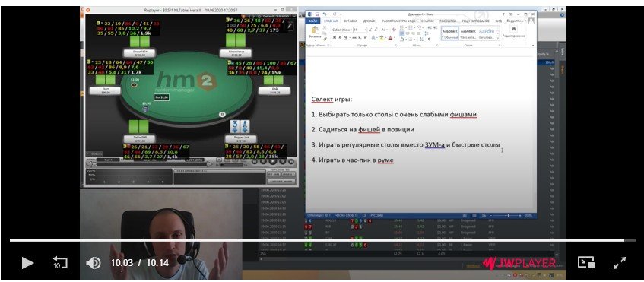Play the JW Player video
The height and width of the screenshot is (282, 644).
point(27,263)
